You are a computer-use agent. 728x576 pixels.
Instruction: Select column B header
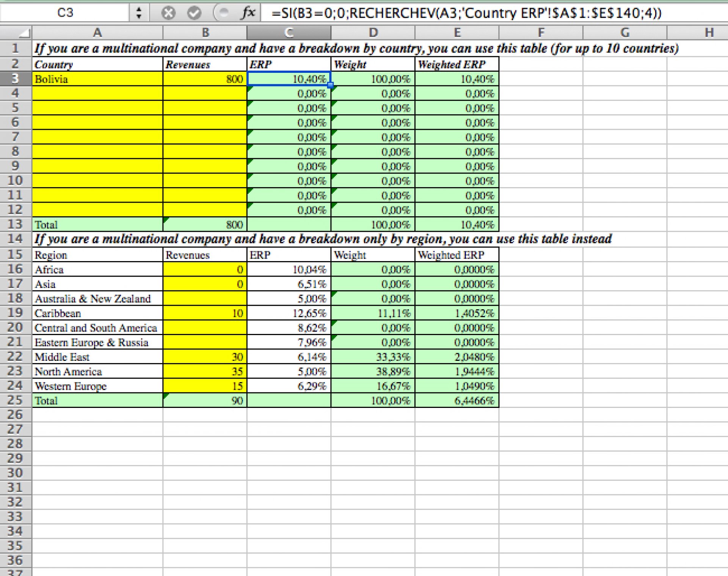coord(205,33)
